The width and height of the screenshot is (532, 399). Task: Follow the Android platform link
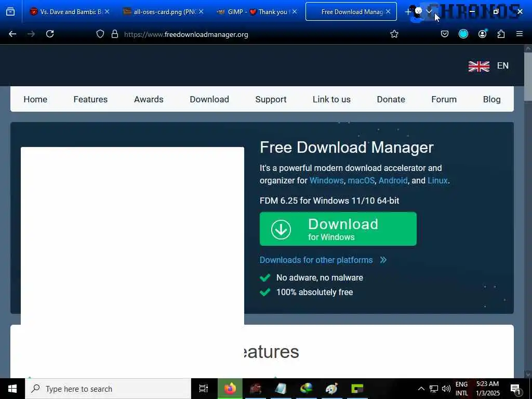(x=393, y=180)
